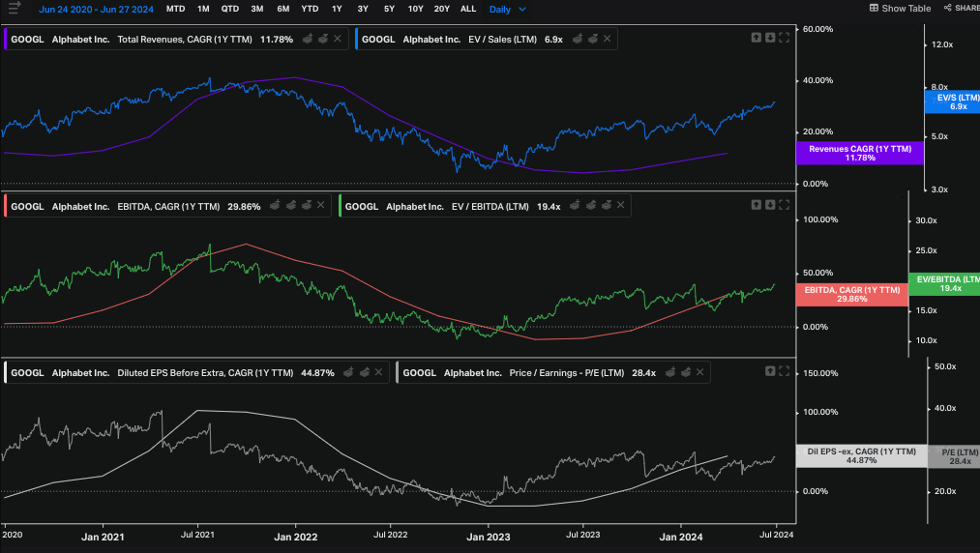This screenshot has width=980, height=553.
Task: Click the first stack icon on EV / Sales chip
Action: pos(578,39)
